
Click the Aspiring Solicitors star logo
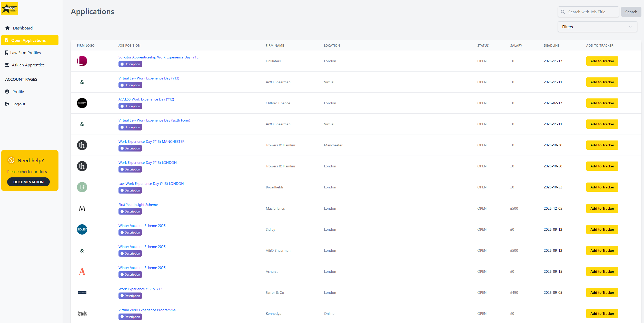[x=9, y=8]
